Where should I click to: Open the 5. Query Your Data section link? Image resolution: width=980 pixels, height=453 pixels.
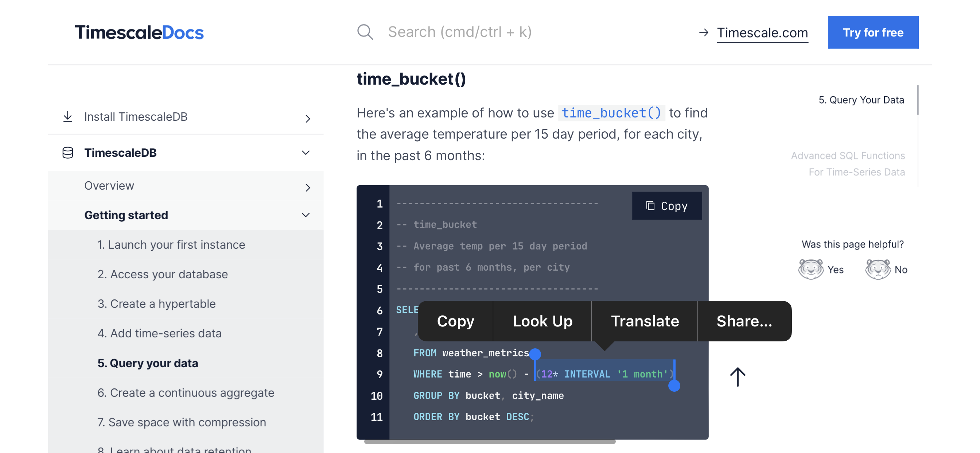click(861, 100)
